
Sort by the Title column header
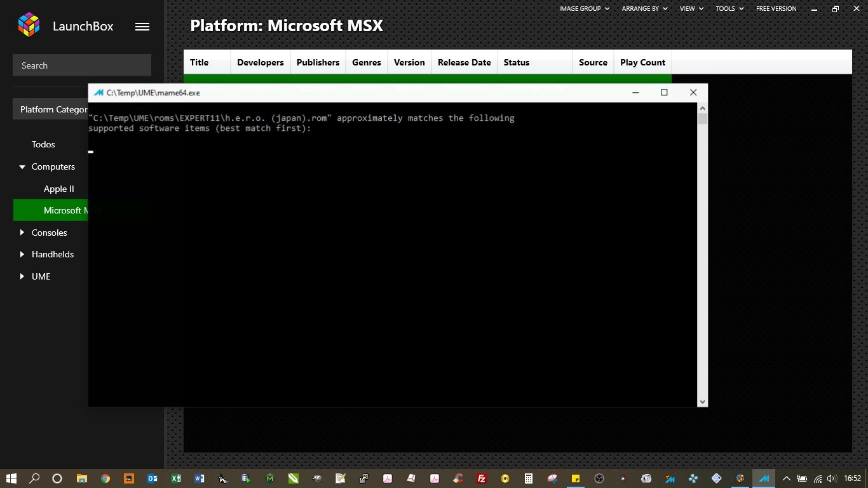pos(207,62)
